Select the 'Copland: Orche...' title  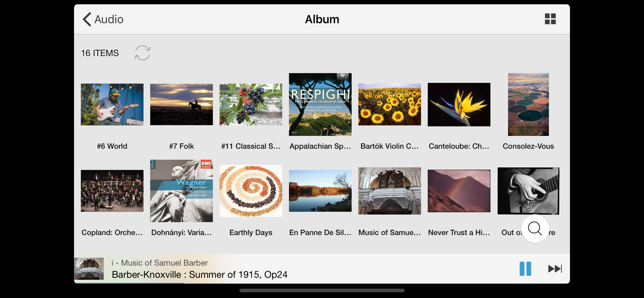tap(112, 232)
